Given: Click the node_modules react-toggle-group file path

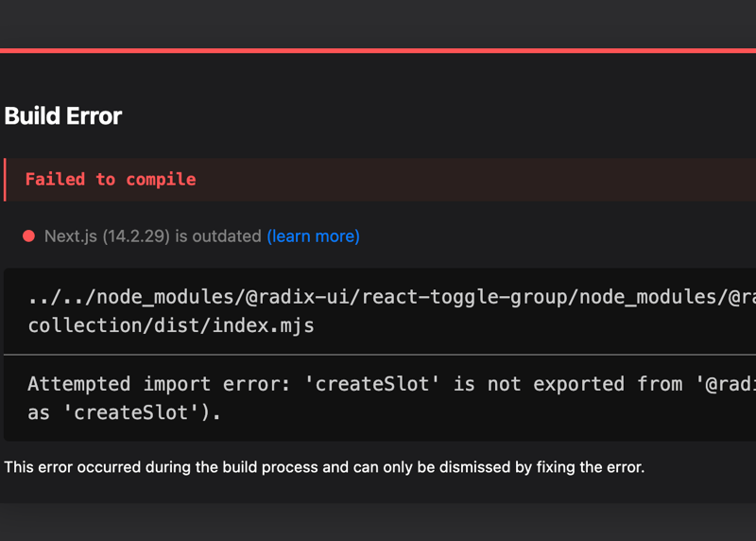Looking at the screenshot, I should point(391,297).
